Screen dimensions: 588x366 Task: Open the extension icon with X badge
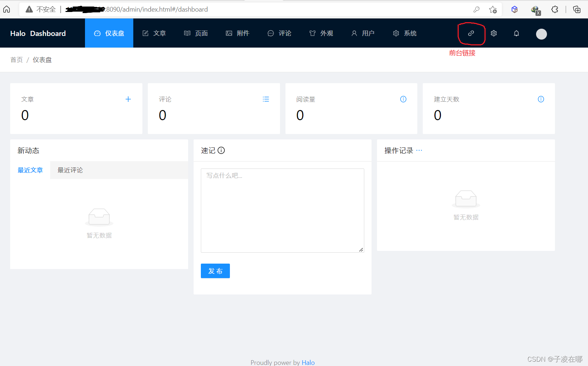click(536, 10)
